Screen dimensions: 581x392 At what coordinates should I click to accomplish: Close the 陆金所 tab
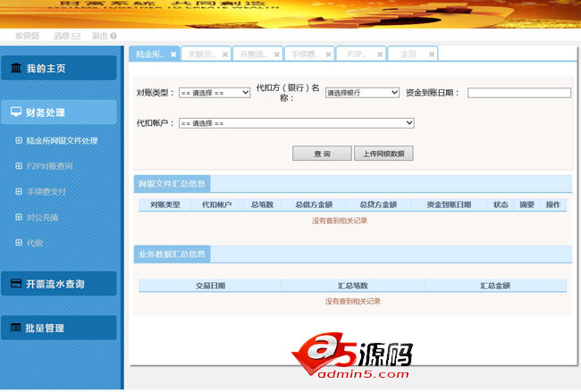pyautogui.click(x=173, y=54)
